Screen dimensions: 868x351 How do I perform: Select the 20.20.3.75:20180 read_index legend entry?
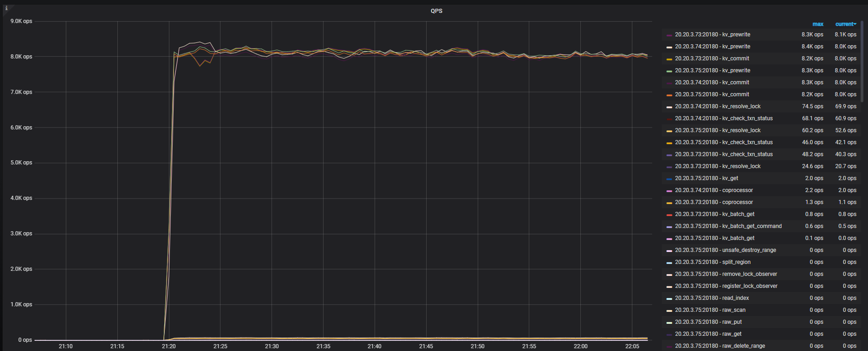[x=712, y=298]
